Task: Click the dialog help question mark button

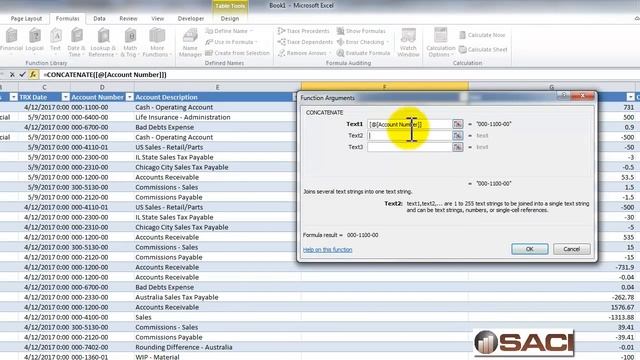Action: pos(563,96)
